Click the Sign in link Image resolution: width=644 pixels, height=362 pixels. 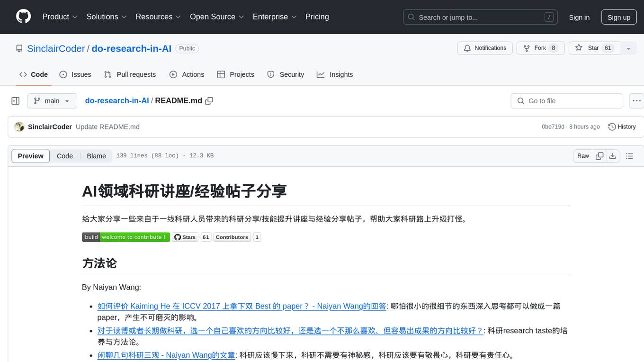[579, 17]
